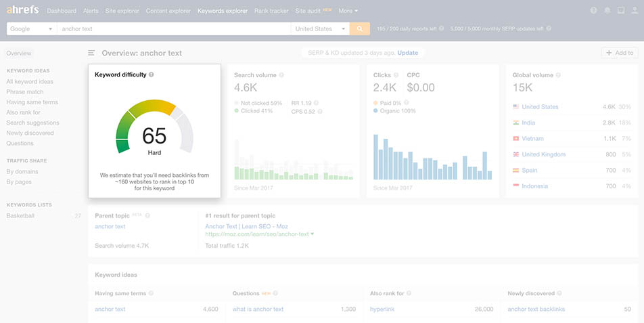644x323 pixels.
Task: Click info icon next to Global volume
Action: 558,75
